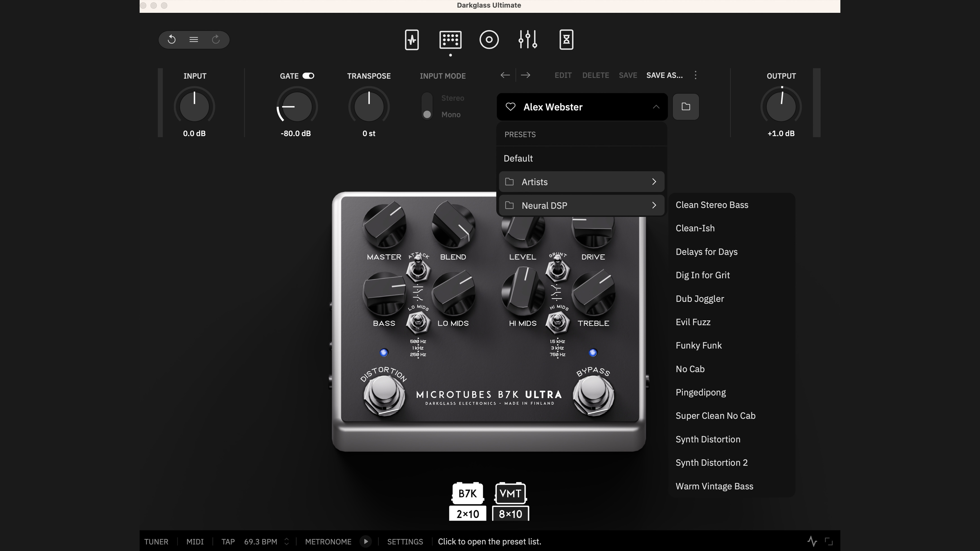Open the TUNER
980x551 pixels.
tap(156, 542)
